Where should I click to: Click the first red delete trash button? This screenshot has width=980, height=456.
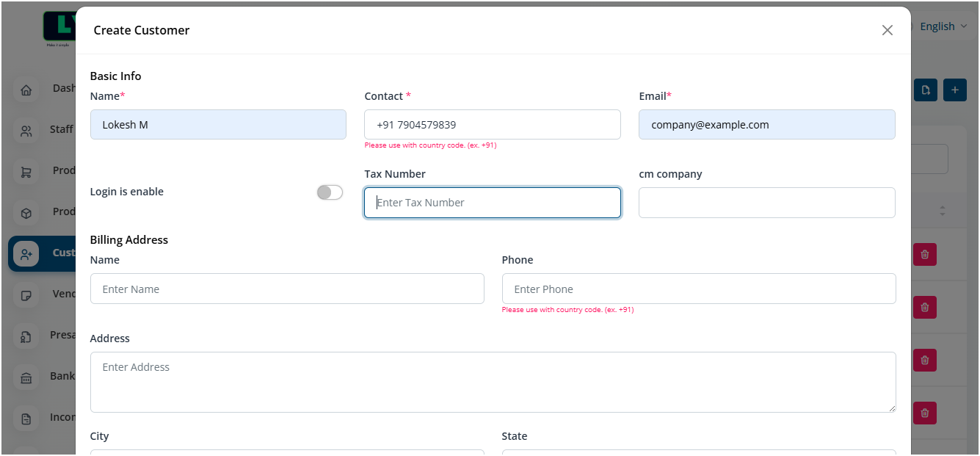click(924, 254)
